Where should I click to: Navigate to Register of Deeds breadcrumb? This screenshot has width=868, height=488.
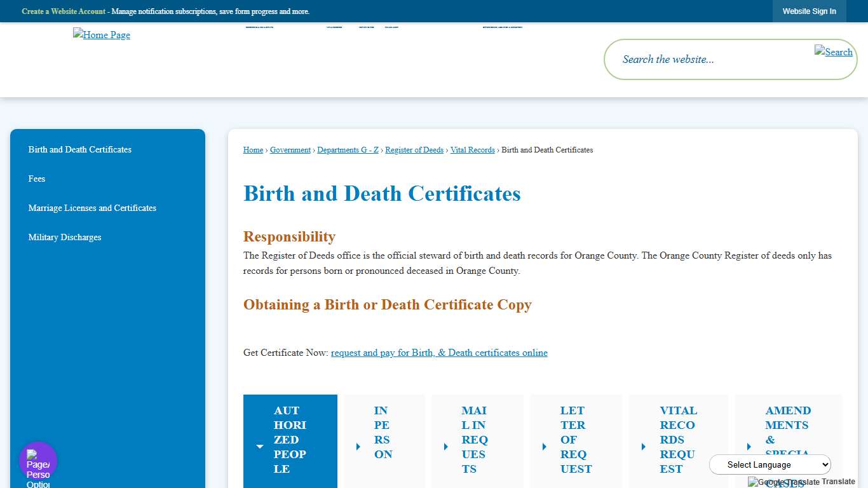(414, 149)
